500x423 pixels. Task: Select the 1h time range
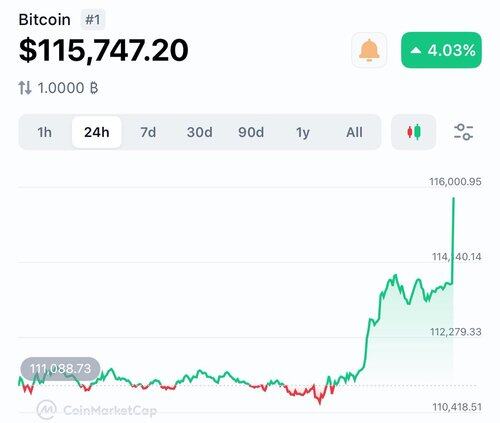point(44,132)
